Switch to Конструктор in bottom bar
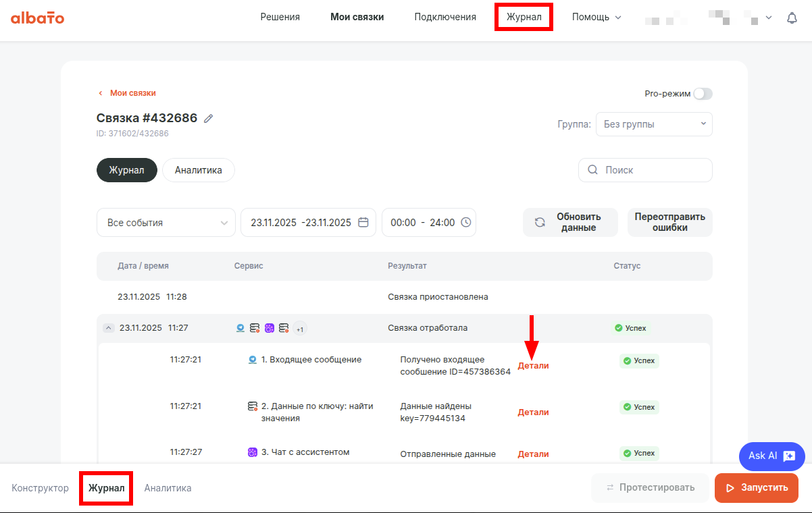The image size is (812, 513). (40, 488)
